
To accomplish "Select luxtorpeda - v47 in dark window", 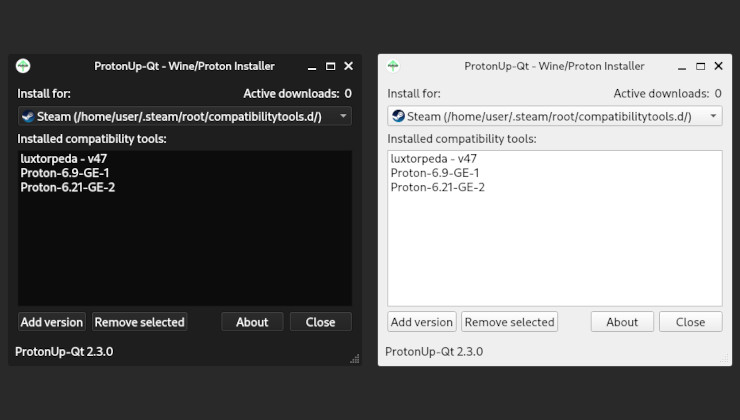I will [x=64, y=159].
